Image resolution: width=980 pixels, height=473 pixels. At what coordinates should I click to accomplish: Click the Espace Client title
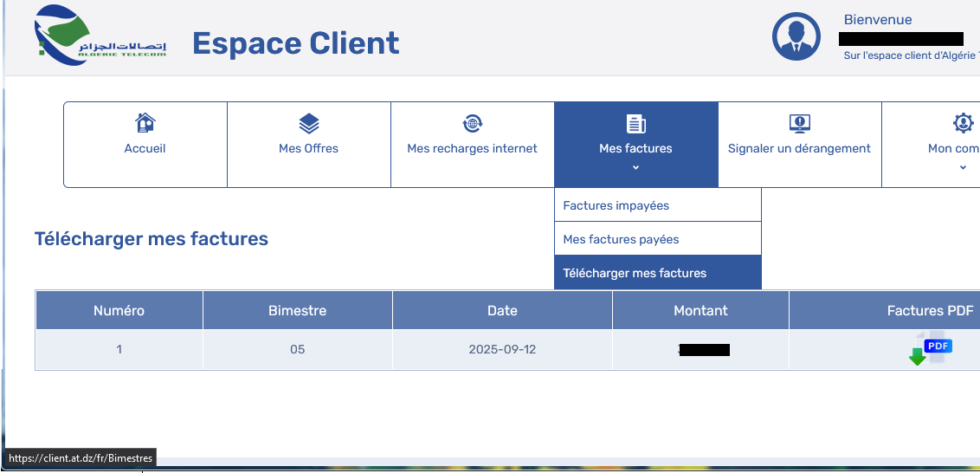tap(295, 43)
